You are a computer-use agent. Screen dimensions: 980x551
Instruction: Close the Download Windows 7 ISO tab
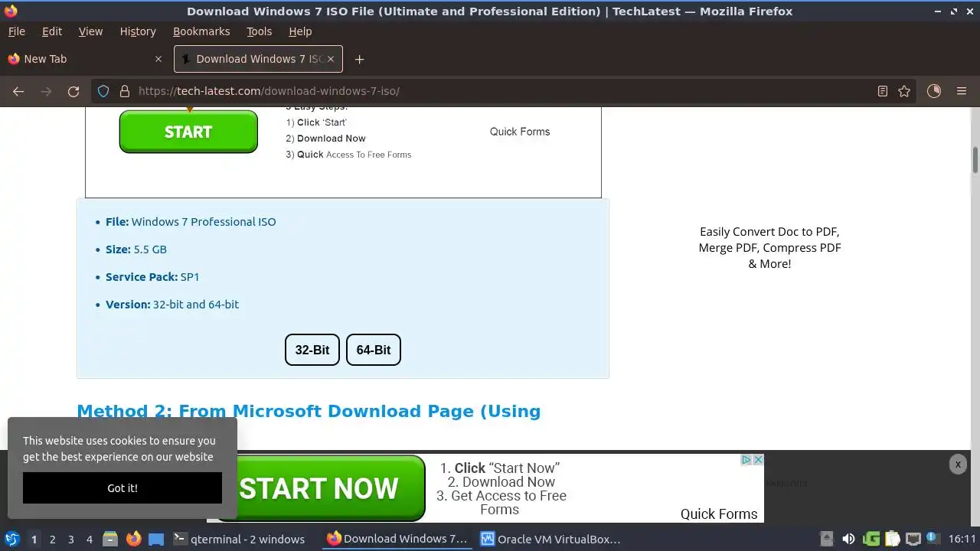click(x=332, y=59)
